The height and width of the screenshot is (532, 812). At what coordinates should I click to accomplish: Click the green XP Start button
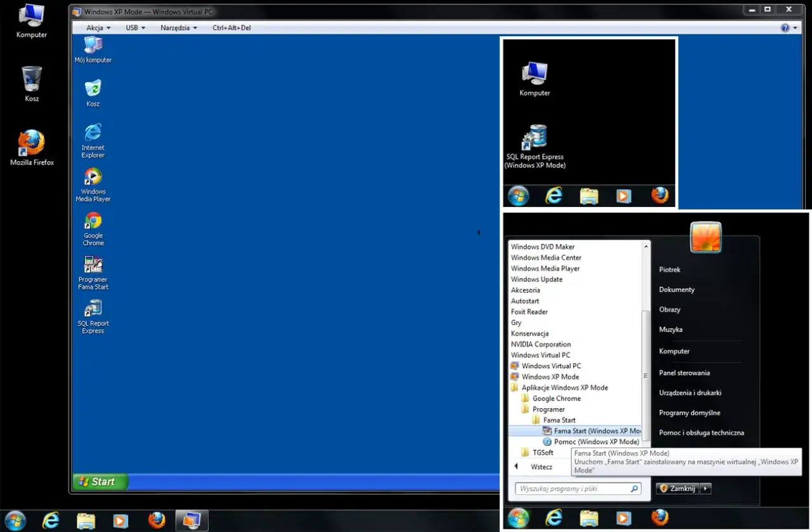pyautogui.click(x=100, y=482)
